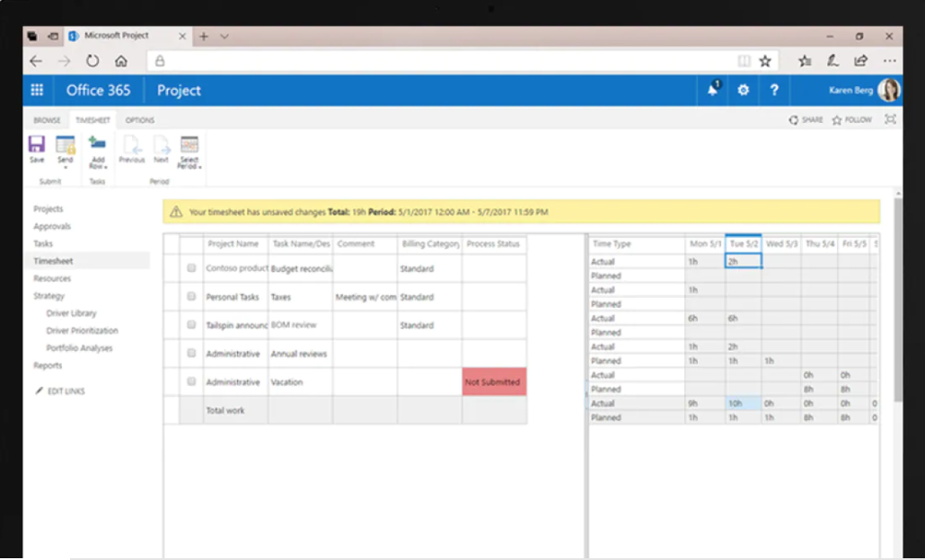
Task: Check the Personal Tasks row checkbox
Action: 191,296
